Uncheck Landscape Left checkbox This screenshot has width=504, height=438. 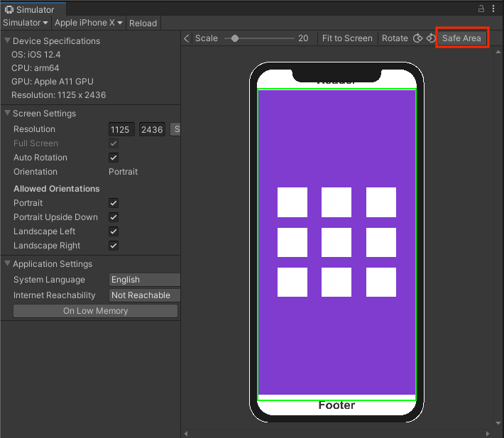[x=114, y=231]
